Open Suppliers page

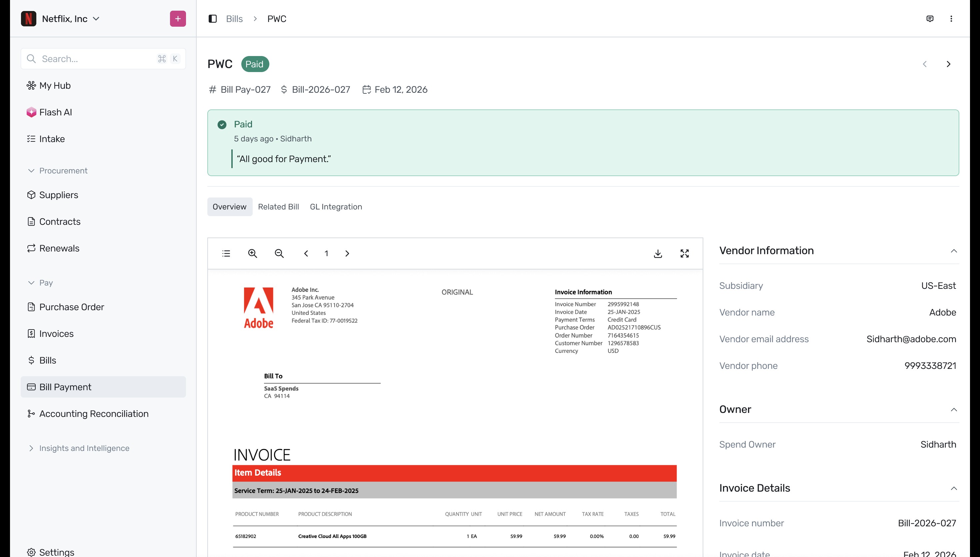[103, 195]
